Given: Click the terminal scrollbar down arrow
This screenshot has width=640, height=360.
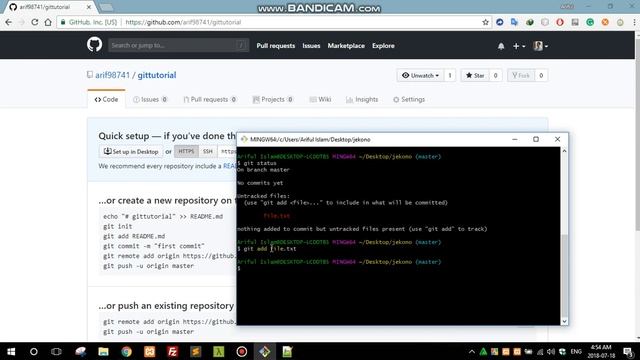Looking at the screenshot, I should click(564, 322).
